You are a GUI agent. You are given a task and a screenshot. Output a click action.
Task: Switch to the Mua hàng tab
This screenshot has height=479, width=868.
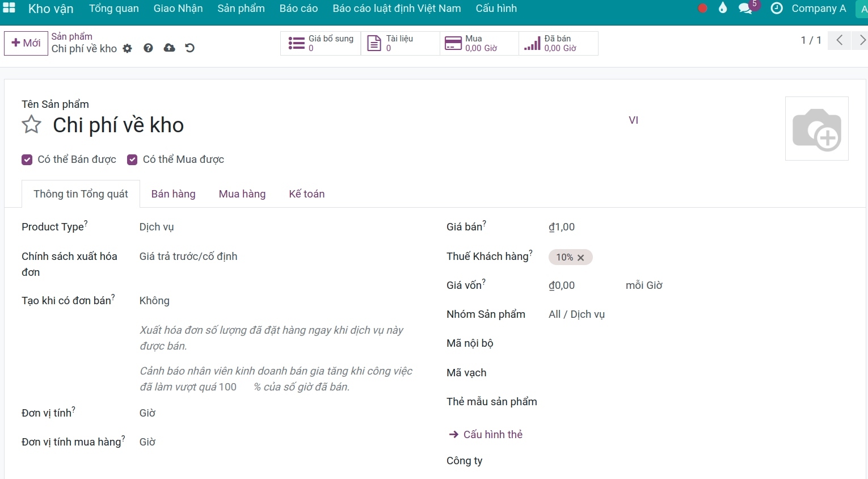pos(242,194)
